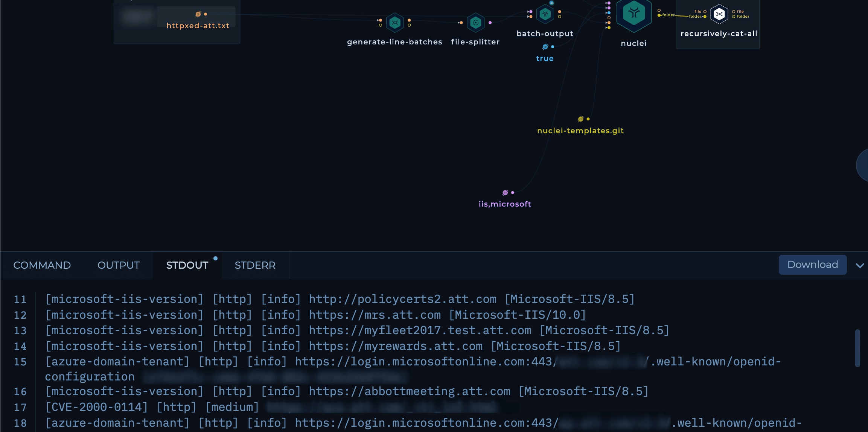
Task: Click line 15 azure-domain-tenant result
Action: tap(413, 369)
